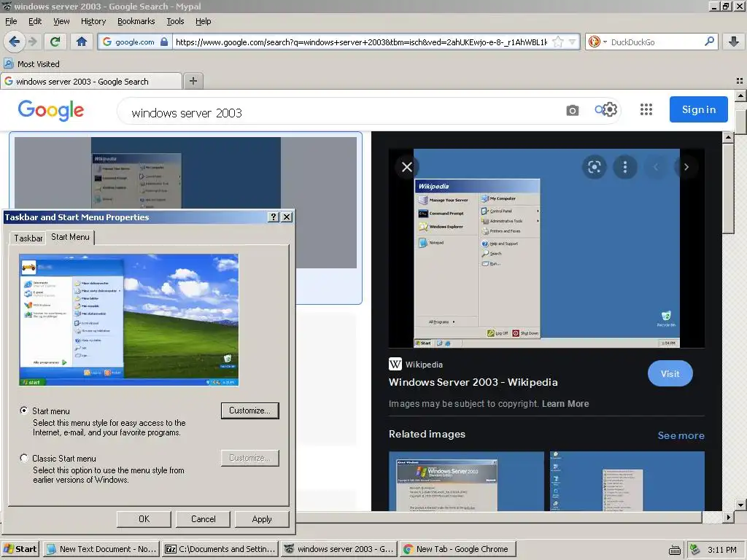The height and width of the screenshot is (560, 747).
Task: Show previous image with left chevron
Action: tap(656, 167)
